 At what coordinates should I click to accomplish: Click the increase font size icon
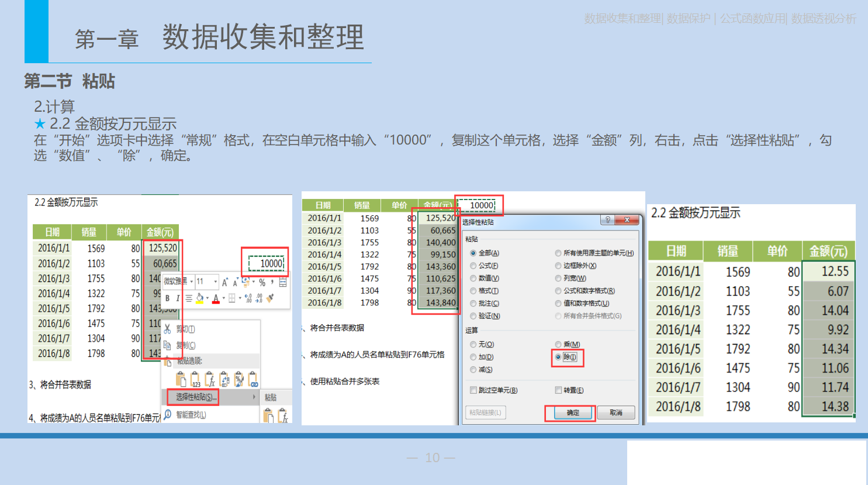pyautogui.click(x=225, y=282)
